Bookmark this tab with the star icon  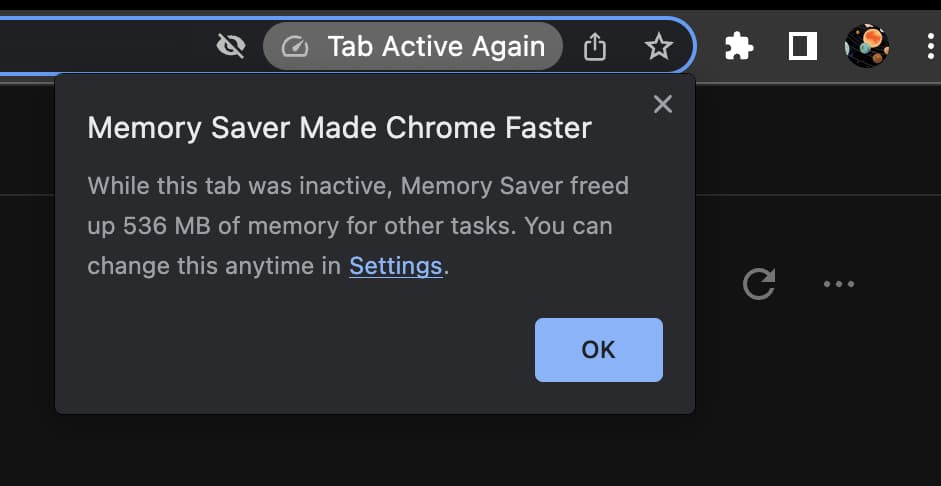tap(658, 47)
